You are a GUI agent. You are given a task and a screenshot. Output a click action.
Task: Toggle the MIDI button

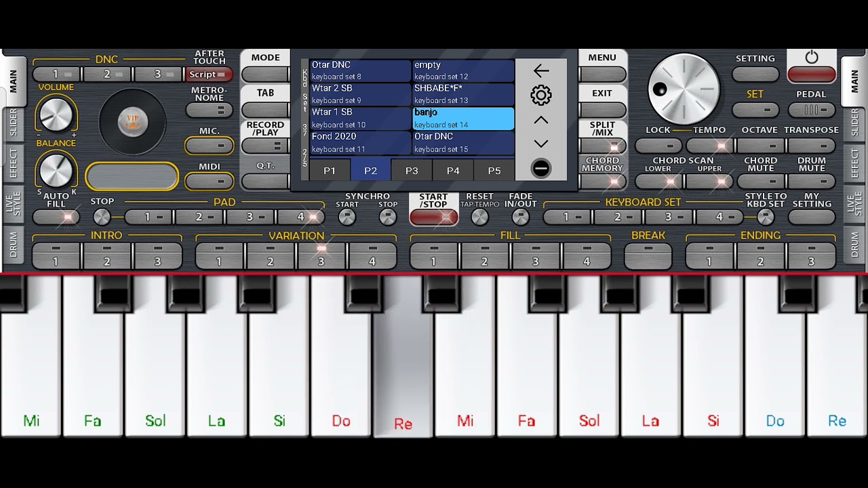pos(209,181)
